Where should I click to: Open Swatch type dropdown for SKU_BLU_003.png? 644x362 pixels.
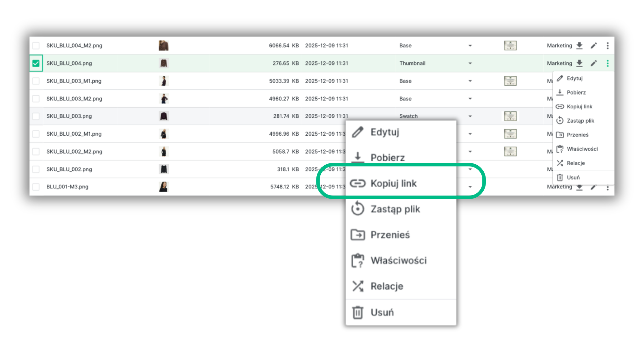470,116
